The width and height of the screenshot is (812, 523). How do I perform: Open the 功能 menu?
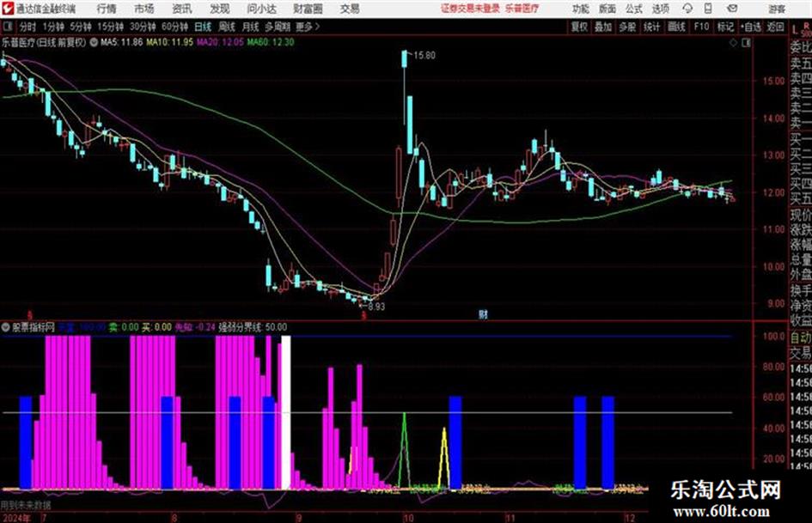(x=581, y=9)
